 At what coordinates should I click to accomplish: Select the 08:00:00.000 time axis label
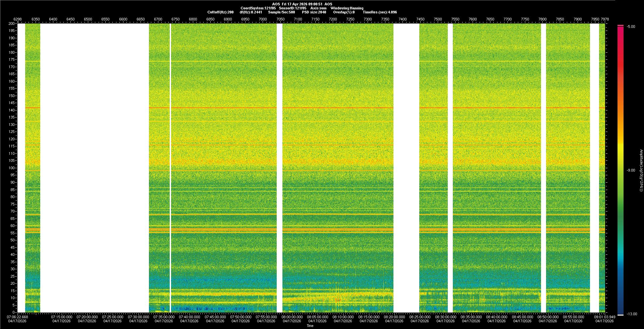[x=292, y=317]
